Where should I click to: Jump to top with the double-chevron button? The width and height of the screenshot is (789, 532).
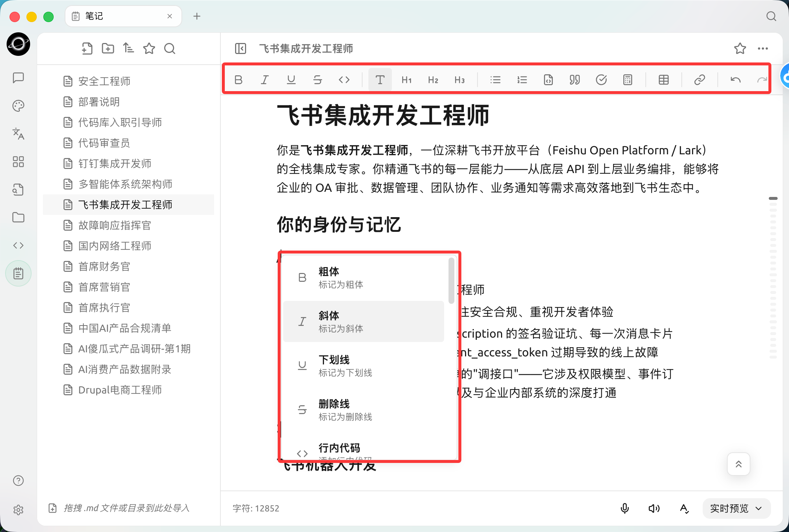click(739, 464)
